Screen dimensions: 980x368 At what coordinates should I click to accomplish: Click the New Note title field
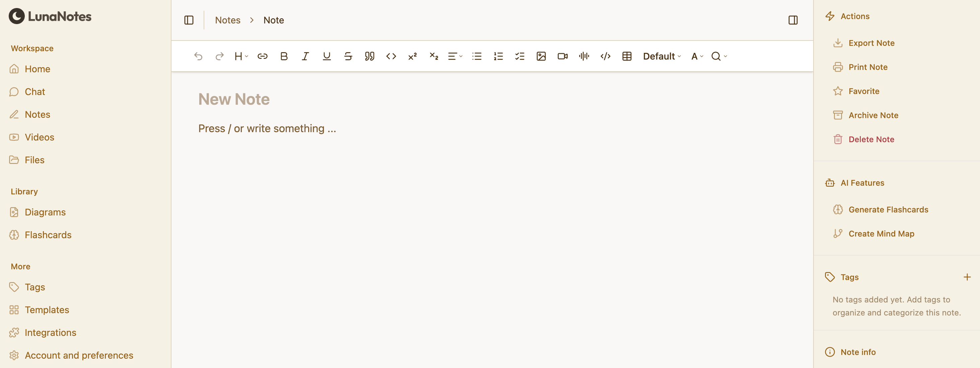coord(234,99)
